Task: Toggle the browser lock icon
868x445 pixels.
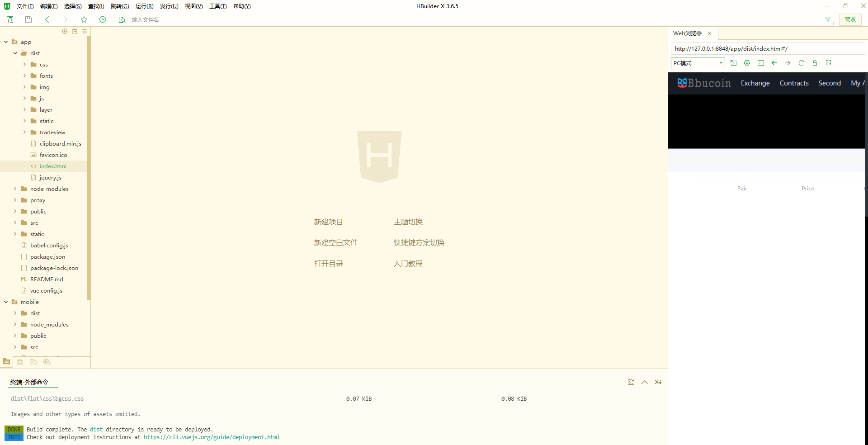Action: (815, 63)
